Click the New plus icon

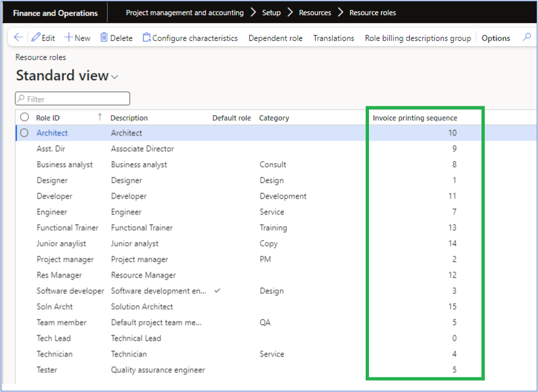tap(68, 37)
